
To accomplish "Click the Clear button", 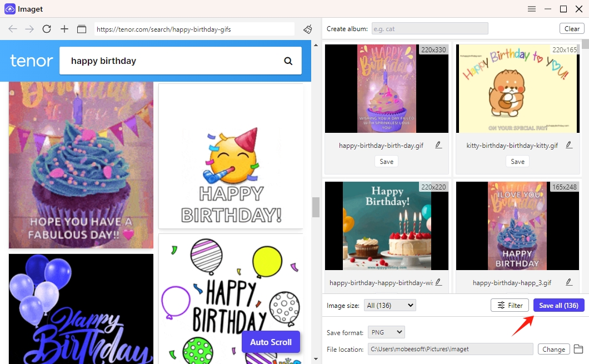I will 572,28.
